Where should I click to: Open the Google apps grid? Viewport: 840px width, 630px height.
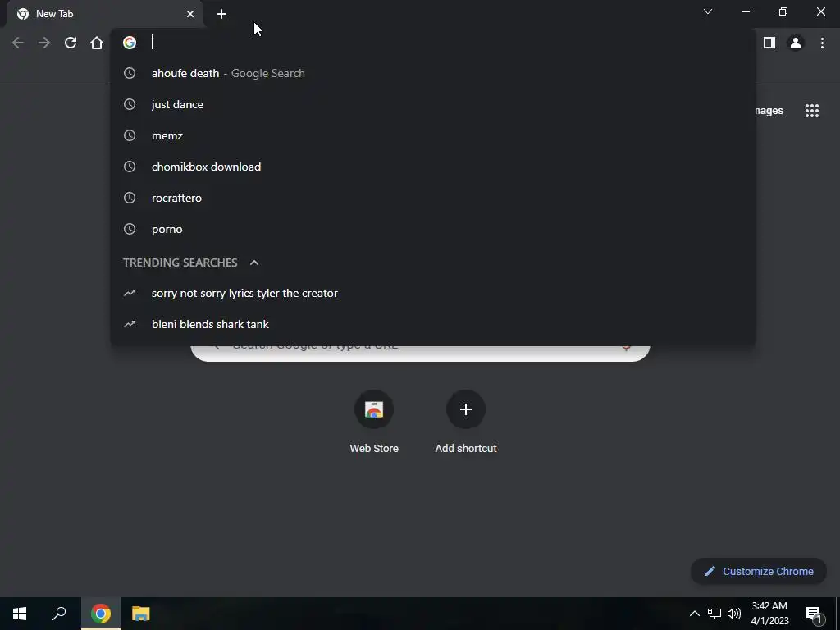pos(812,111)
